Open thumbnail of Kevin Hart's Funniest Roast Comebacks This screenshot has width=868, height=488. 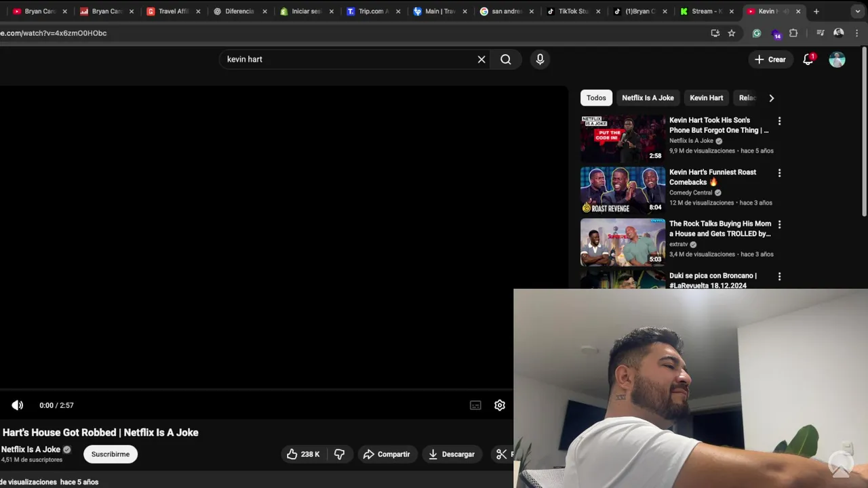(x=623, y=190)
